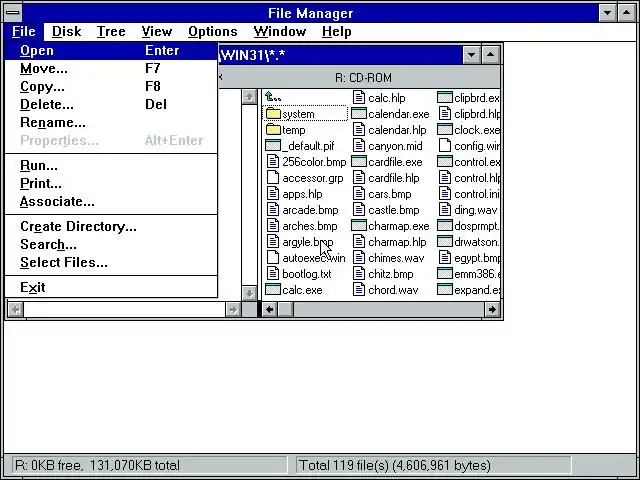Choose Print... in the File menu
Screen dimensions: 640x480
click(x=111, y=183)
